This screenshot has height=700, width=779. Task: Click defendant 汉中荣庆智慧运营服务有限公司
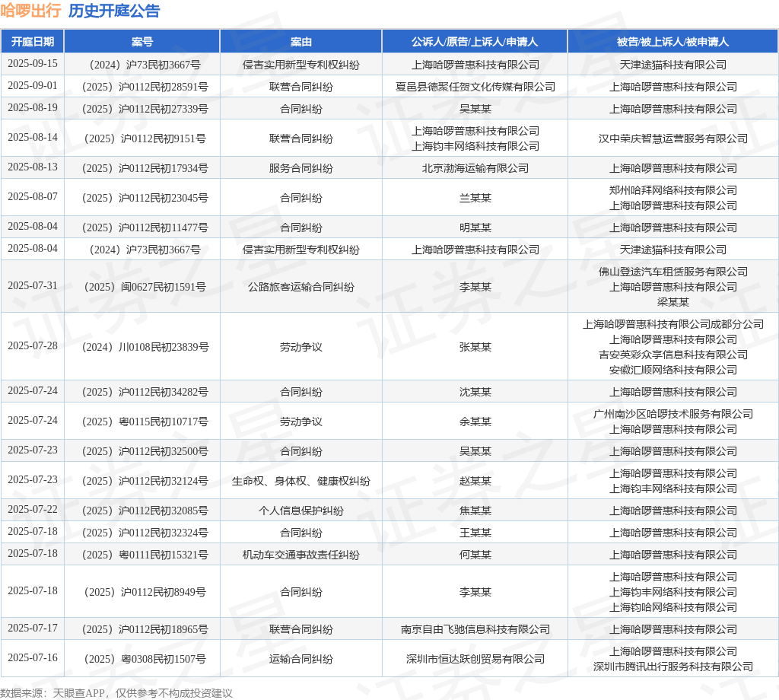pyautogui.click(x=673, y=138)
